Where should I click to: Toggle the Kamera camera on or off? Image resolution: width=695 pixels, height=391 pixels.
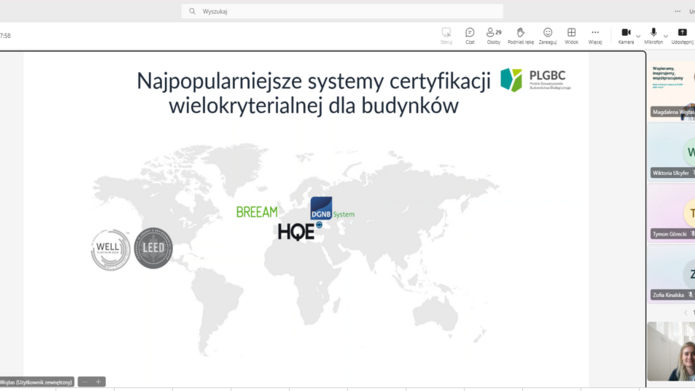(x=626, y=36)
